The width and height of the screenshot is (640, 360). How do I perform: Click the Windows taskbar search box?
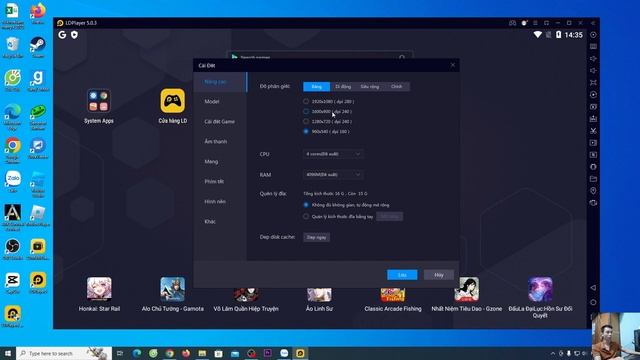click(64, 353)
